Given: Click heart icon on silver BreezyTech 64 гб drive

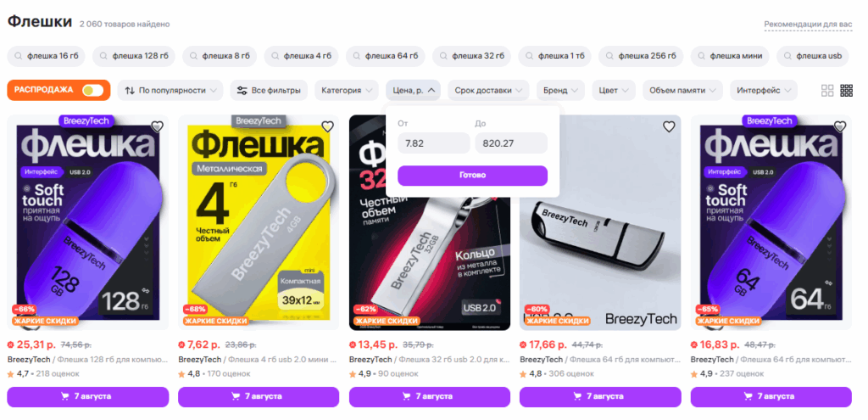Looking at the screenshot, I should coord(670,127).
